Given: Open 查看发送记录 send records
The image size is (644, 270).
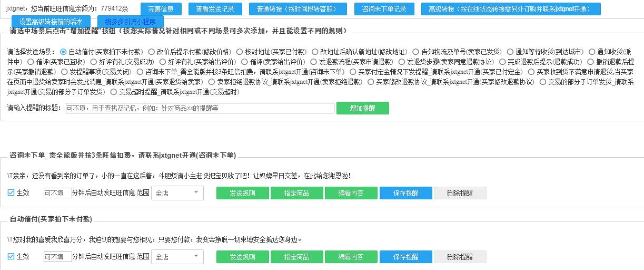Looking at the screenshot, I should (215, 9).
